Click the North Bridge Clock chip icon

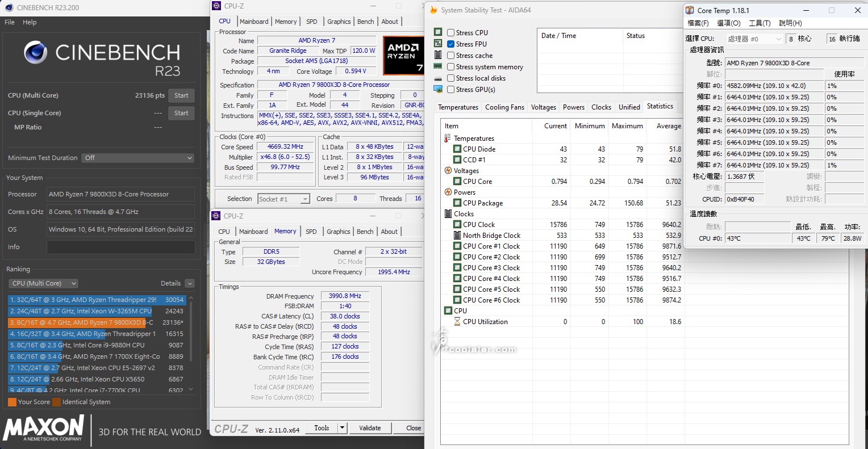tap(457, 235)
